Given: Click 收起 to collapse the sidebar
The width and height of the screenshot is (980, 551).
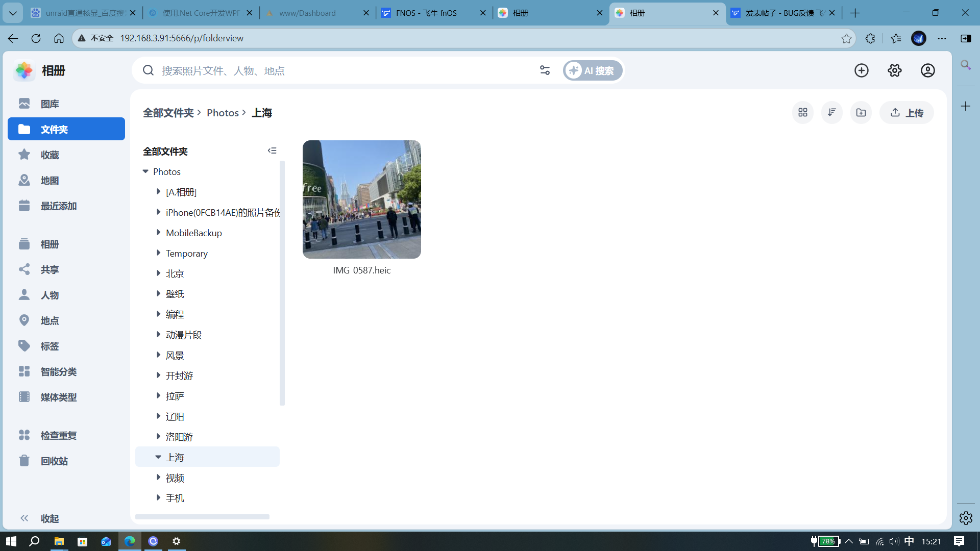Looking at the screenshot, I should tap(50, 518).
